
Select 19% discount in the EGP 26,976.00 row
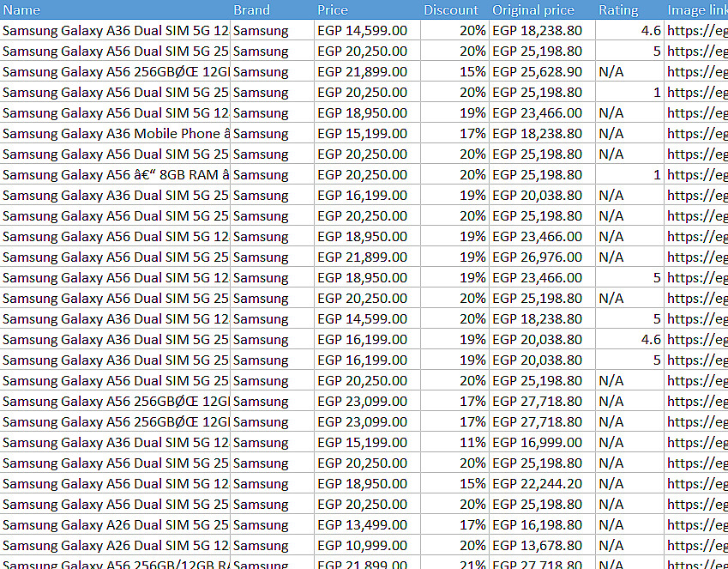click(x=455, y=257)
